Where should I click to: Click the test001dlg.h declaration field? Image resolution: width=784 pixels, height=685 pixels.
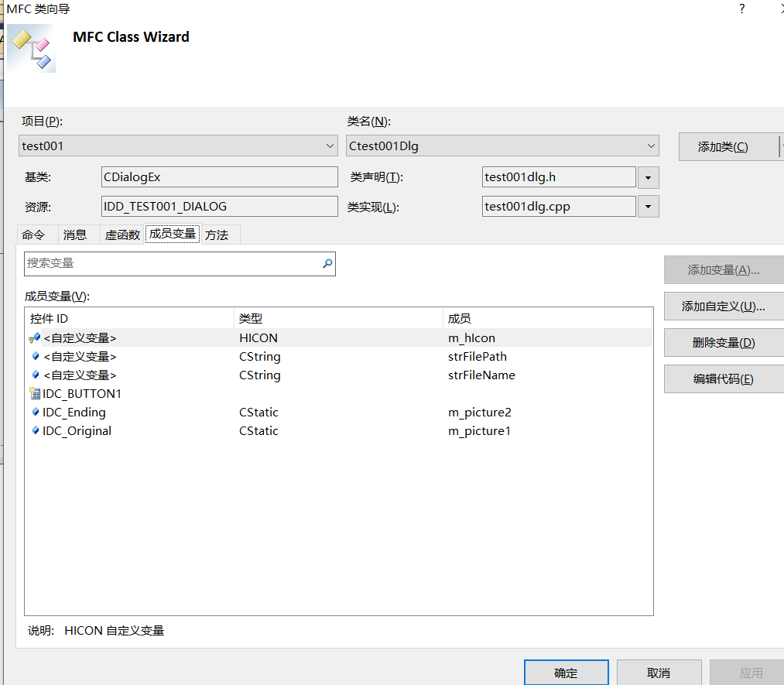point(559,177)
